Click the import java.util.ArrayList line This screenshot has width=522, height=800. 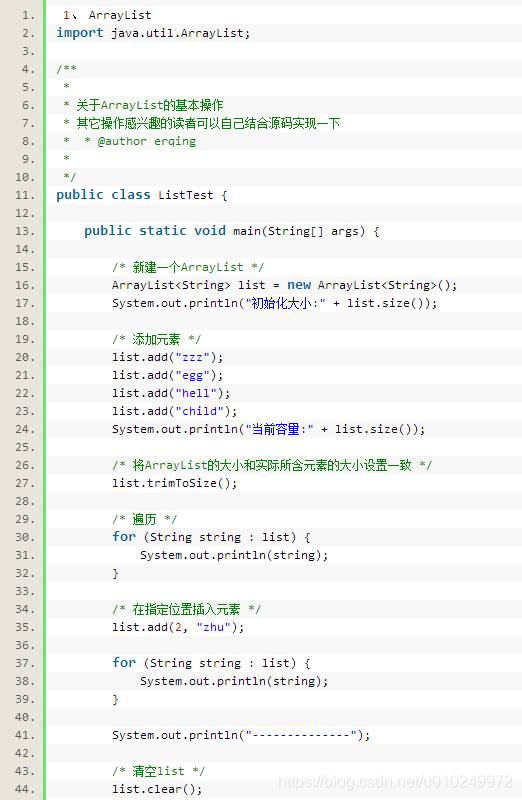pyautogui.click(x=153, y=33)
